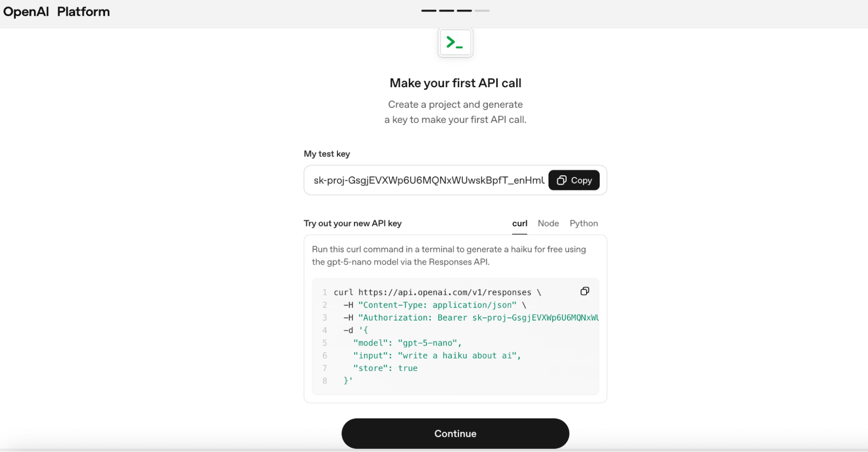Select the last gray progress step
This screenshot has width=868, height=452.
(482, 10)
